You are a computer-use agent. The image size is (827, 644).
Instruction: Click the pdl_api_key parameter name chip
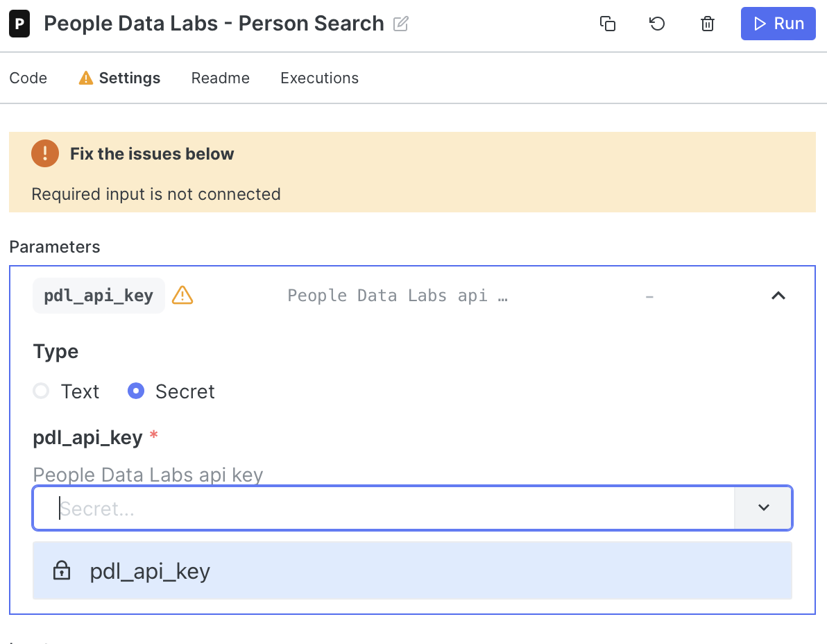pos(99,296)
